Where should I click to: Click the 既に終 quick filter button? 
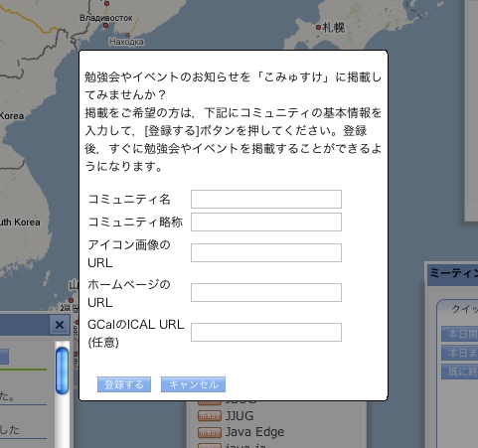pyautogui.click(x=460, y=372)
